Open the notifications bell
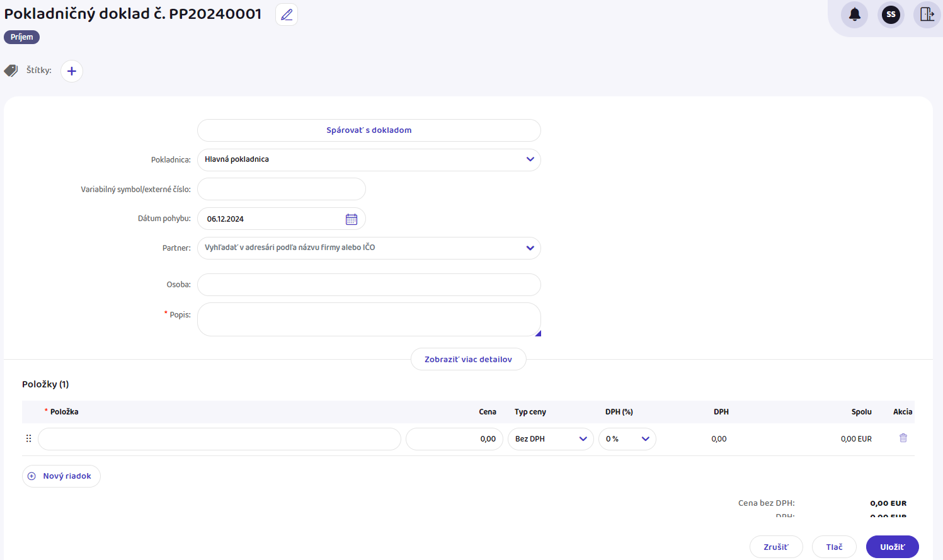Viewport: 943px width, 560px height. 854,14
